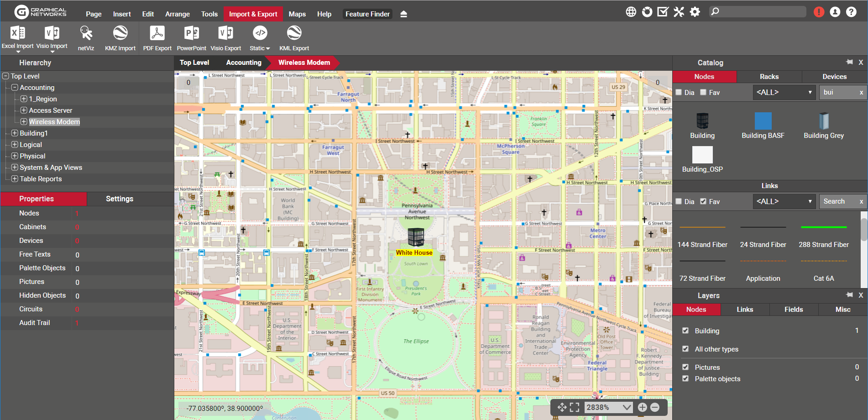Toggle the Palette objects layer checkbox
Viewport: 868px width, 420px height.
pos(685,378)
